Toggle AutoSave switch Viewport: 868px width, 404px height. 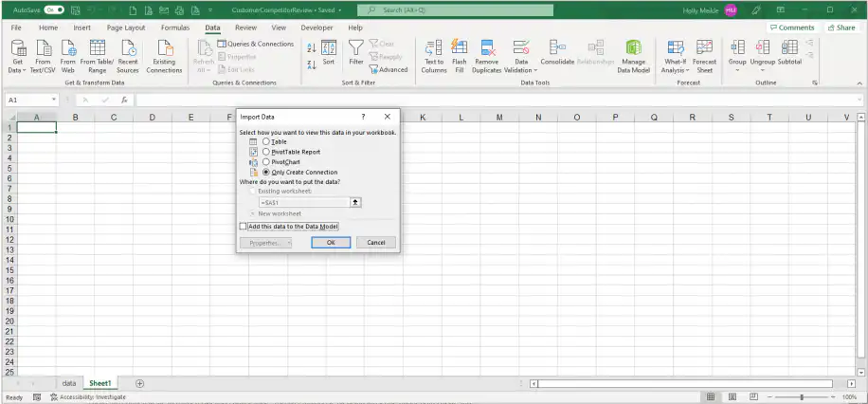pyautogui.click(x=54, y=10)
